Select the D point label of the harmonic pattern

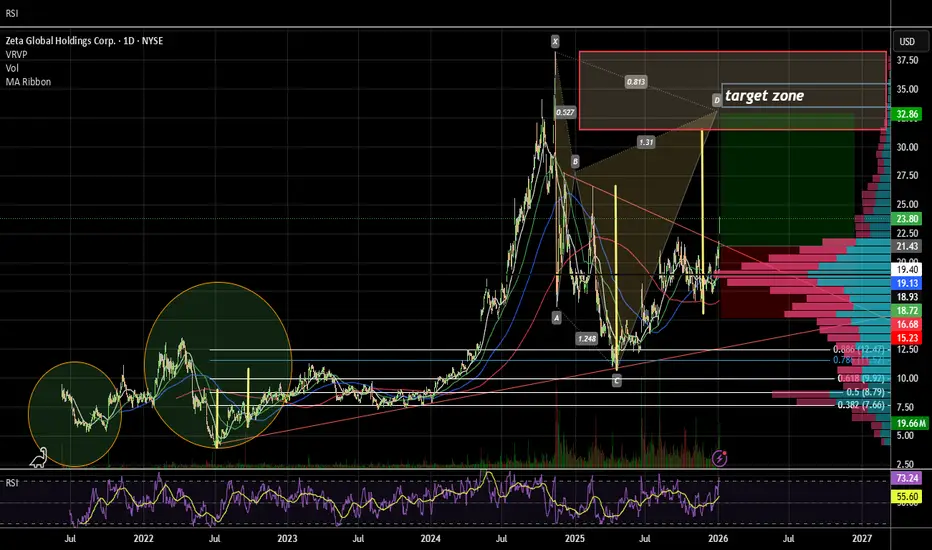click(717, 100)
